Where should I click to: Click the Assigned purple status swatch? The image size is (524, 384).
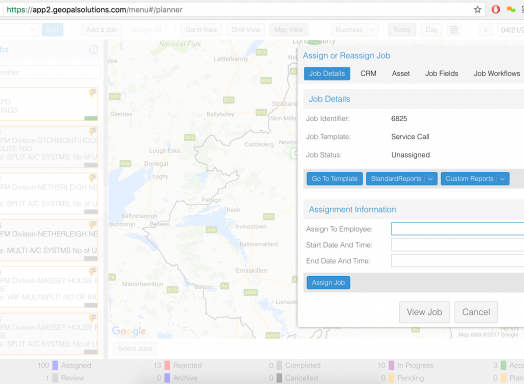[x=55, y=365]
